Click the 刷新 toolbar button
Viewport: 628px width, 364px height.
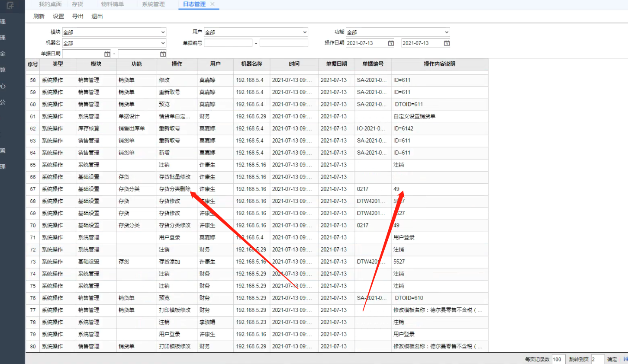(39, 16)
